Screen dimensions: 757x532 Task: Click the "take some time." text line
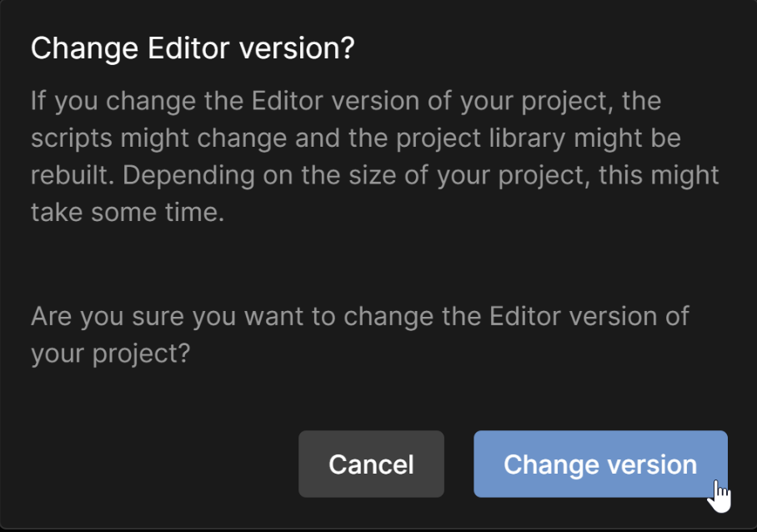tap(128, 212)
